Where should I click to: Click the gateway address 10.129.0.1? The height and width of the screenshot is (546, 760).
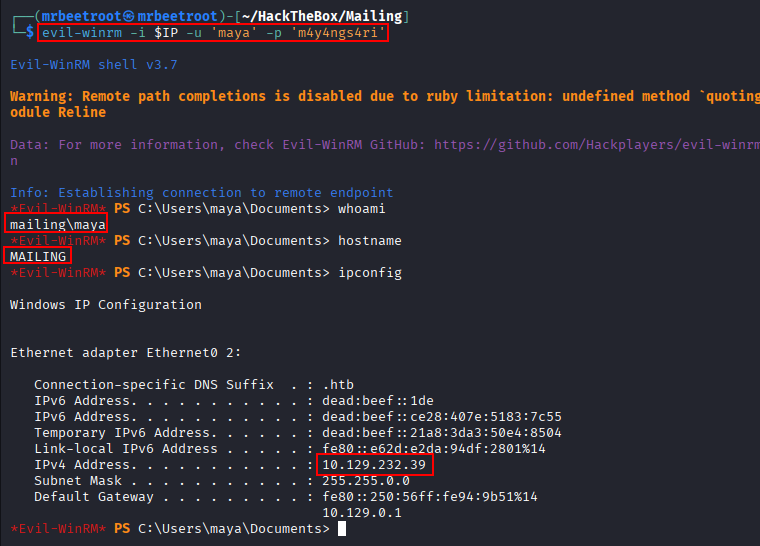(362, 513)
